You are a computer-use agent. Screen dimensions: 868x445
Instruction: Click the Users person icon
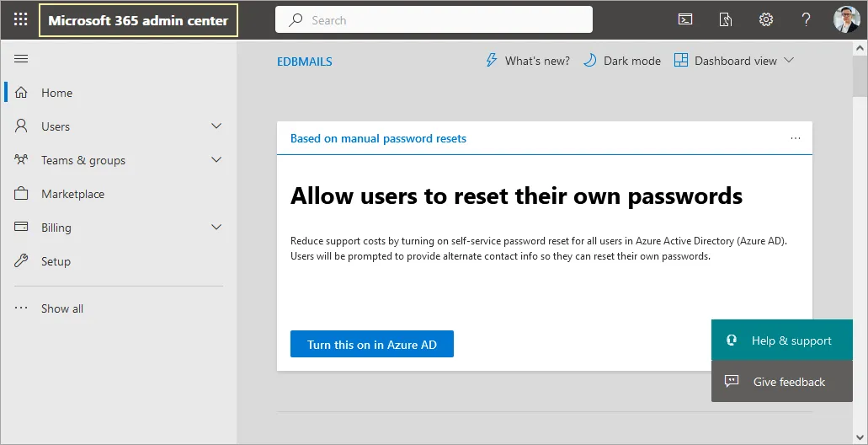pyautogui.click(x=21, y=126)
